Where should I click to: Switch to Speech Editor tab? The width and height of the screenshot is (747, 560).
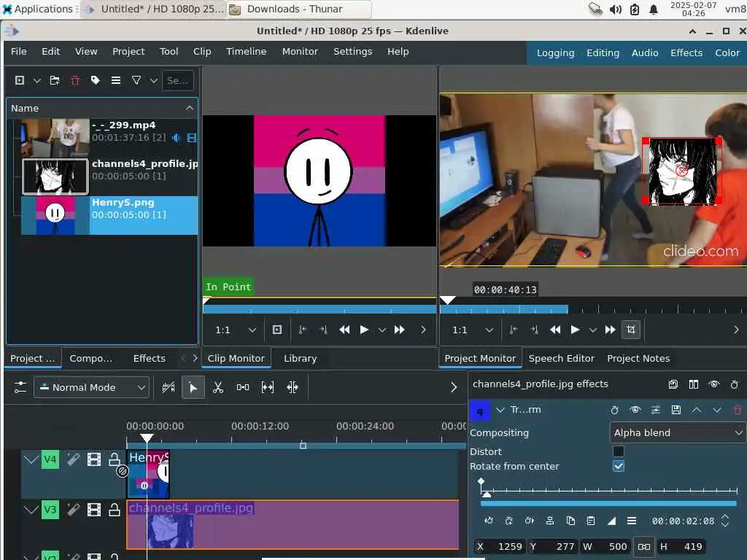pyautogui.click(x=561, y=358)
